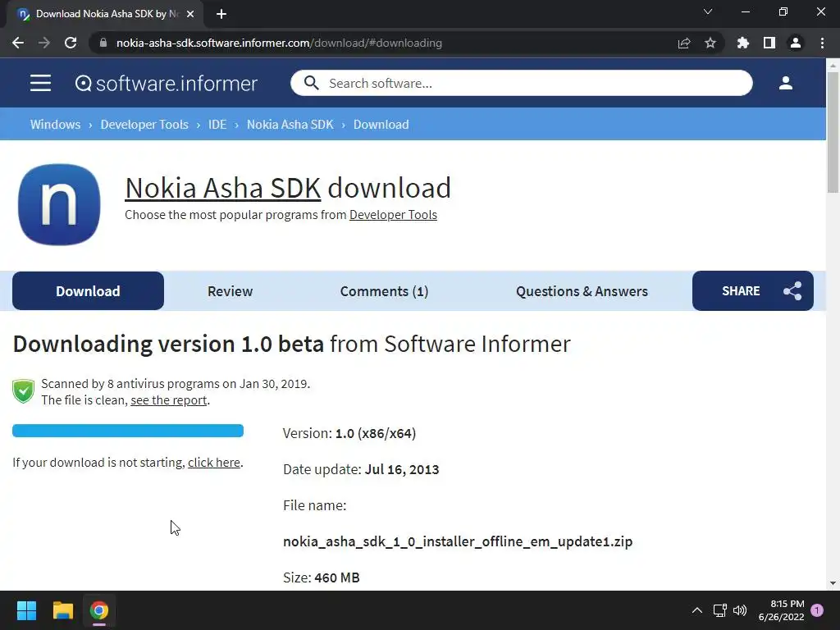Click Chrome icon in taskbar

(x=99, y=610)
